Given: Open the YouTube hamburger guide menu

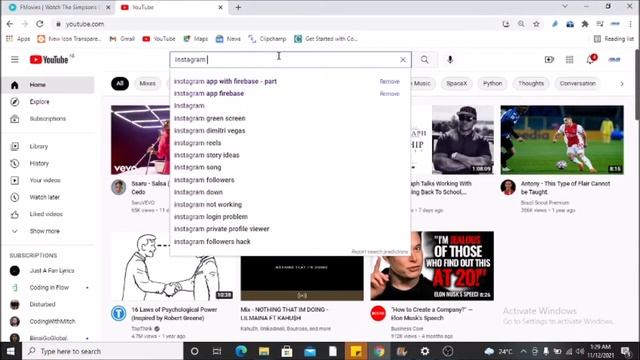Looking at the screenshot, I should pos(15,60).
